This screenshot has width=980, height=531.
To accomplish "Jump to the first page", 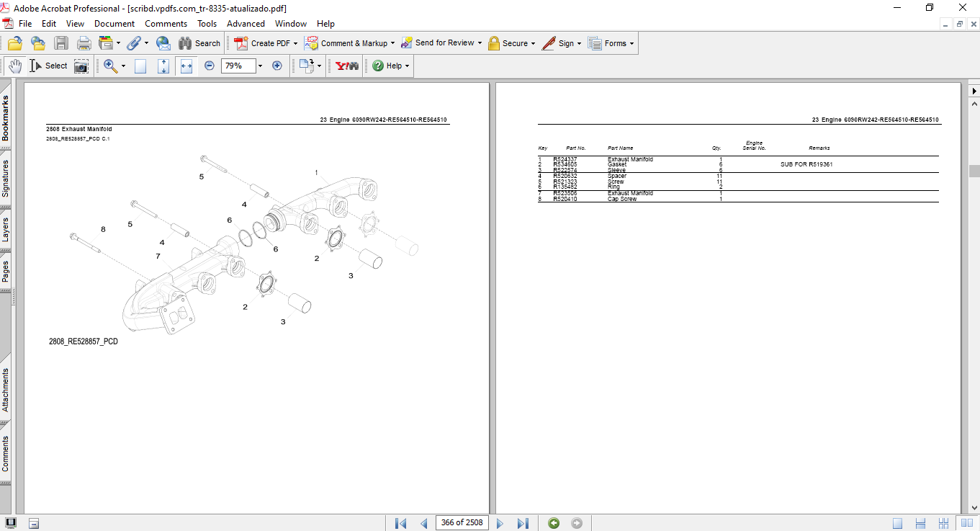I will pos(401,523).
